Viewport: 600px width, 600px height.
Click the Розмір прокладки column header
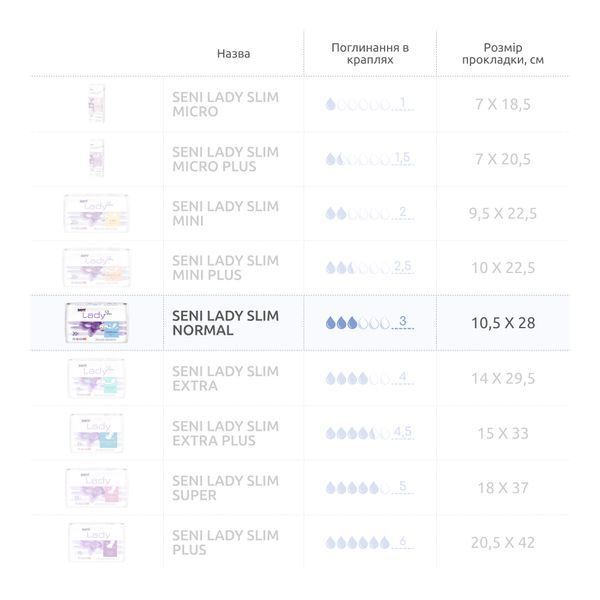pyautogui.click(x=503, y=54)
